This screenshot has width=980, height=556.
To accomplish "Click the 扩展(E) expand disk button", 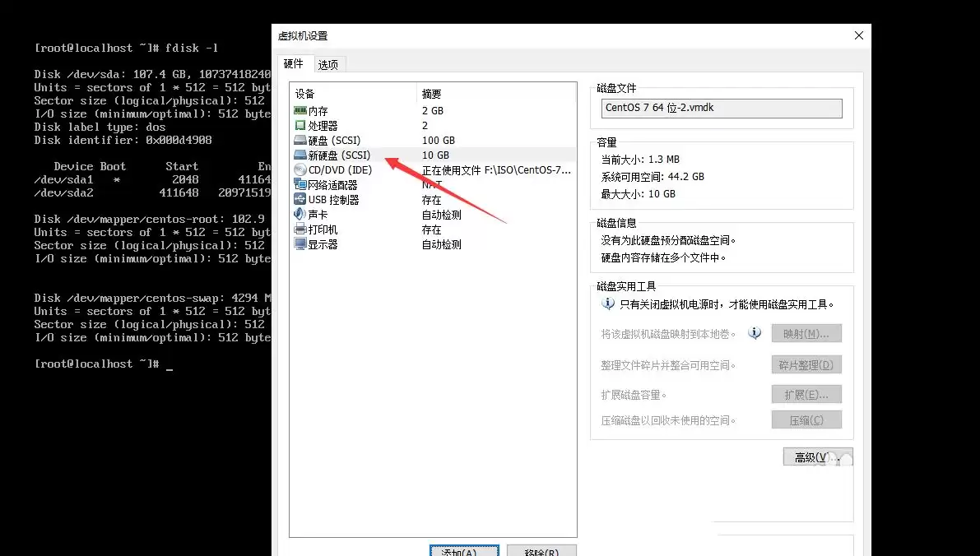I will (806, 394).
